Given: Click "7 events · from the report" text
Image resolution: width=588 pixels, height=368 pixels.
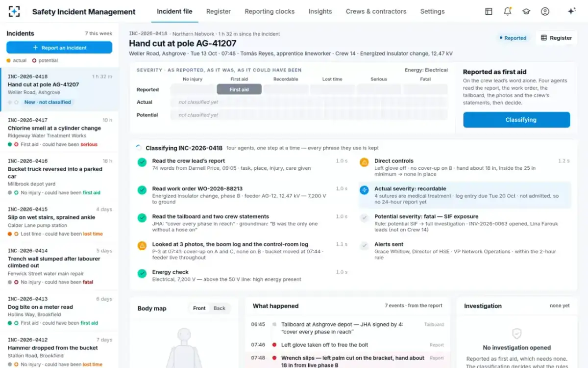Looking at the screenshot, I should click(x=414, y=306).
